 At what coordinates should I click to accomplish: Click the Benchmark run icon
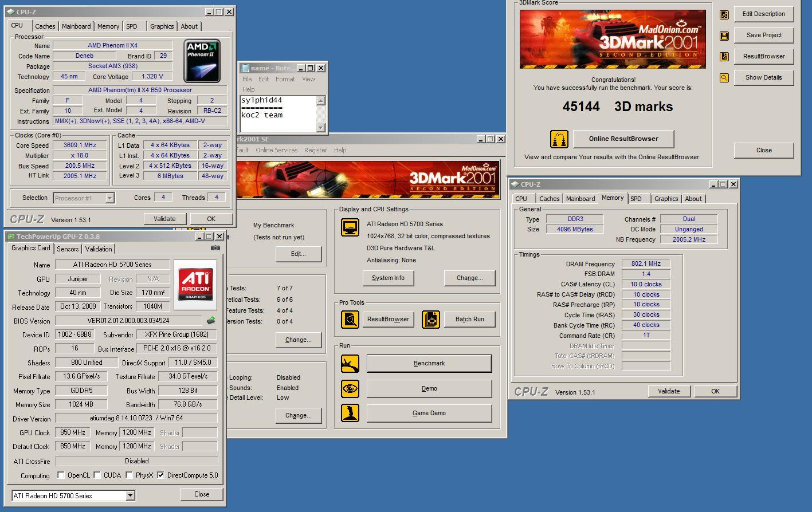pyautogui.click(x=350, y=364)
